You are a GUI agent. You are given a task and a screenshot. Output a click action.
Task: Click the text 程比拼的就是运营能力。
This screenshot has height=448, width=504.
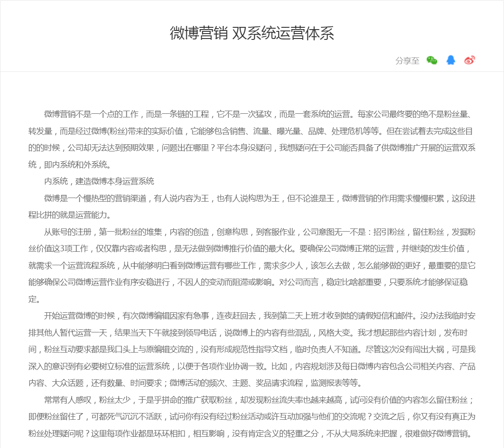[69, 215]
